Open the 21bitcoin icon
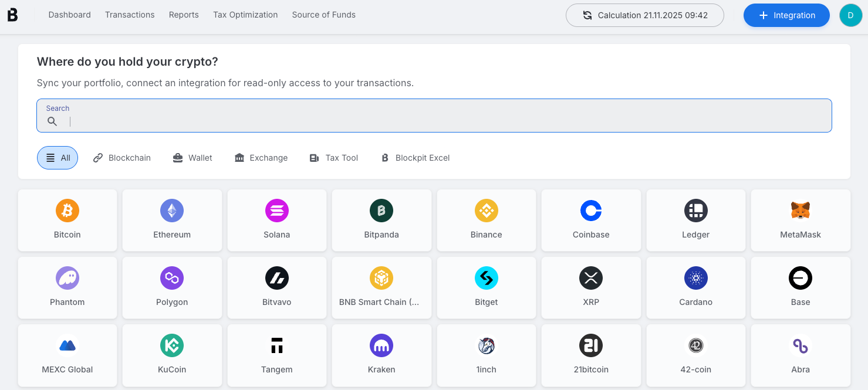Viewport: 868px width, 390px height. [591, 345]
